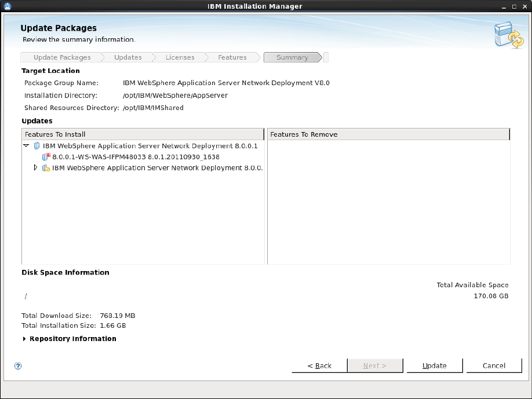
Task: Click the Disk Space Information heading
Action: pos(65,273)
